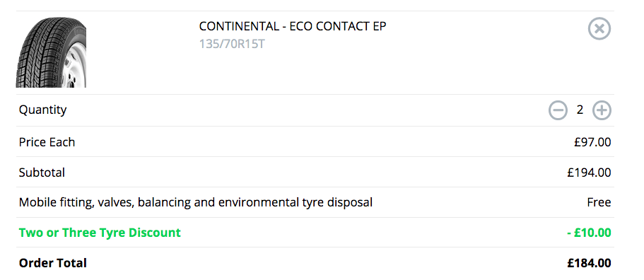Click the Free fitting value
The width and height of the screenshot is (644, 280).
point(599,202)
